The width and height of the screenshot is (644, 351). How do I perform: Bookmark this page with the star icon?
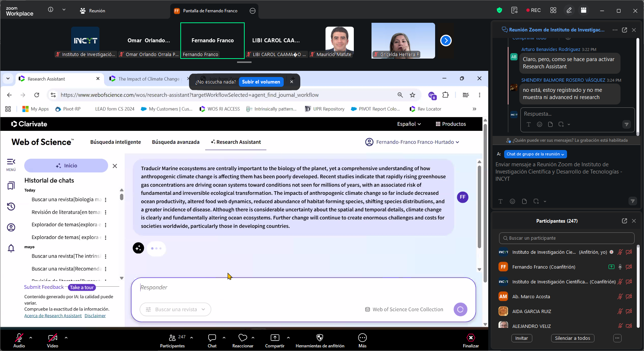click(412, 95)
